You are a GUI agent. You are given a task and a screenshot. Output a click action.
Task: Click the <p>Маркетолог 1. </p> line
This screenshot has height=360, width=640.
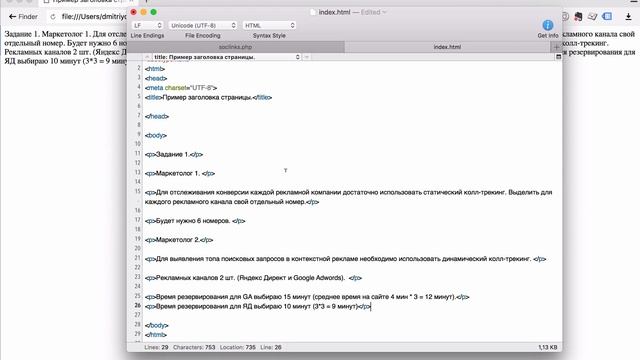coord(180,173)
